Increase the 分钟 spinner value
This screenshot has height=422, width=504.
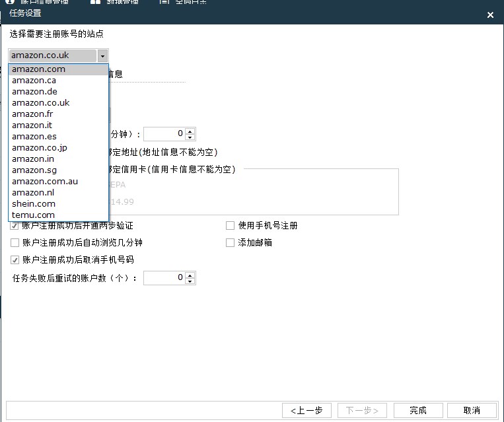190,131
